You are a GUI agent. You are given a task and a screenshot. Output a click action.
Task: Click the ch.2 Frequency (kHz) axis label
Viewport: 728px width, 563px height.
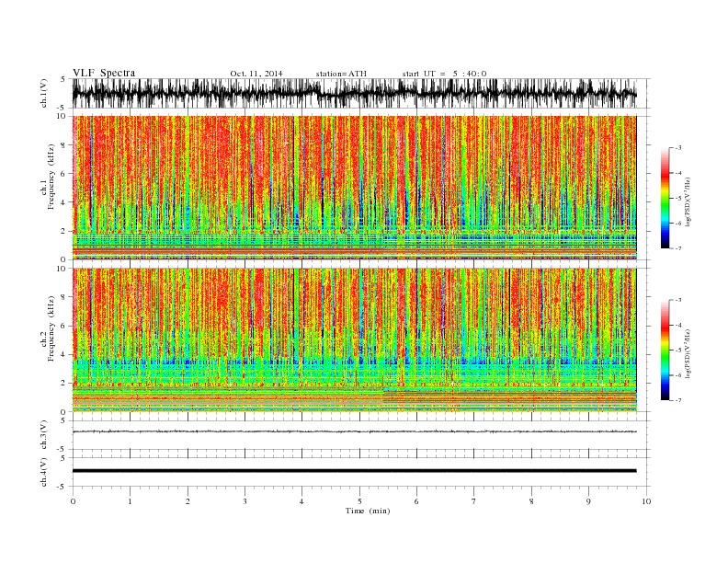pos(48,328)
